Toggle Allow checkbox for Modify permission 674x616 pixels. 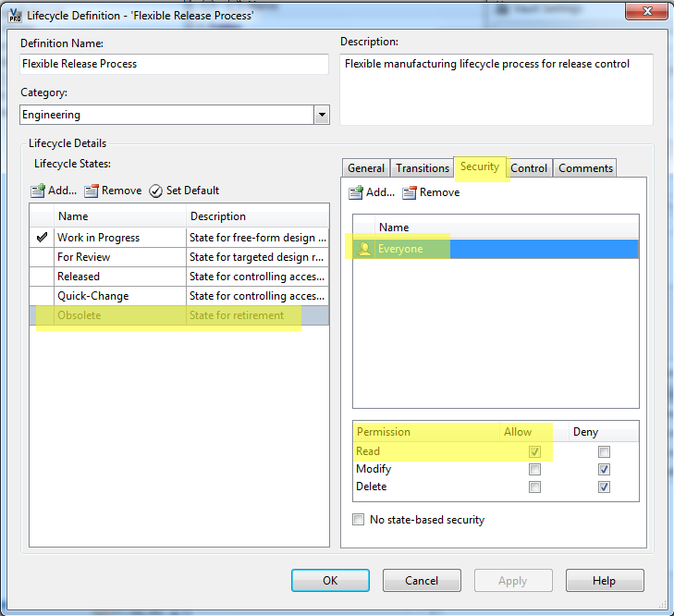click(x=534, y=469)
